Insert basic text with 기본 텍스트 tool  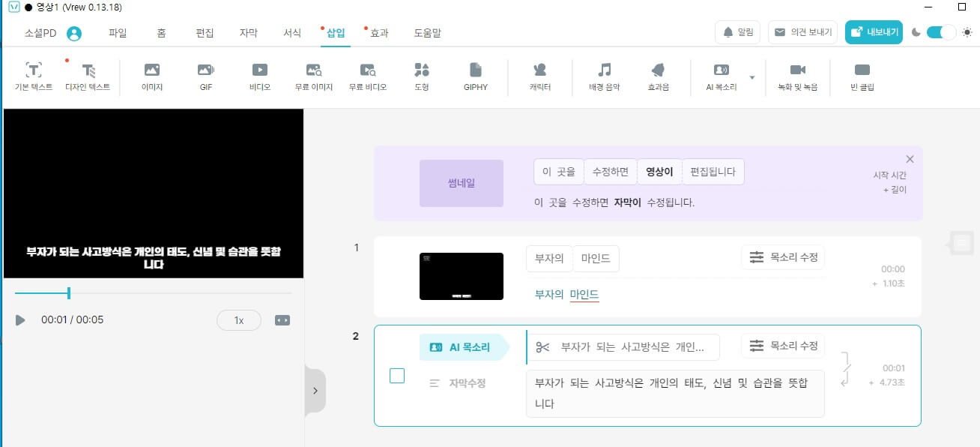tap(34, 76)
